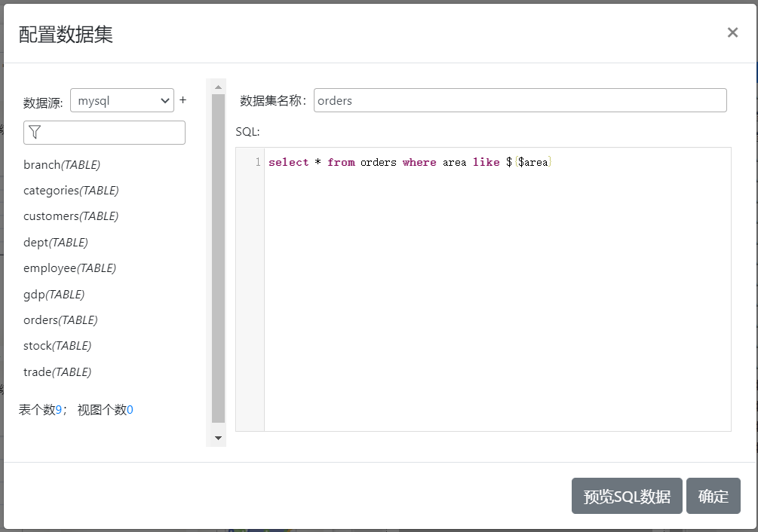Click the table count number 9

(x=59, y=410)
